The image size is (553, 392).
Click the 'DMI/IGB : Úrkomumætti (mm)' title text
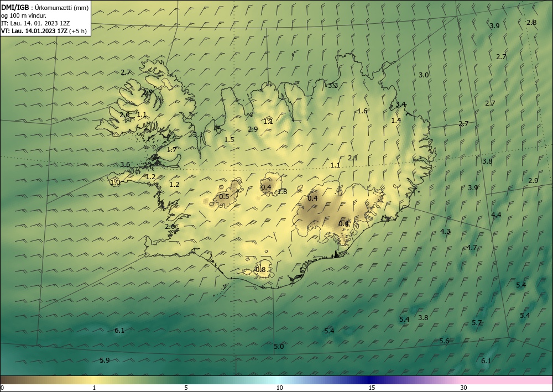click(x=45, y=7)
